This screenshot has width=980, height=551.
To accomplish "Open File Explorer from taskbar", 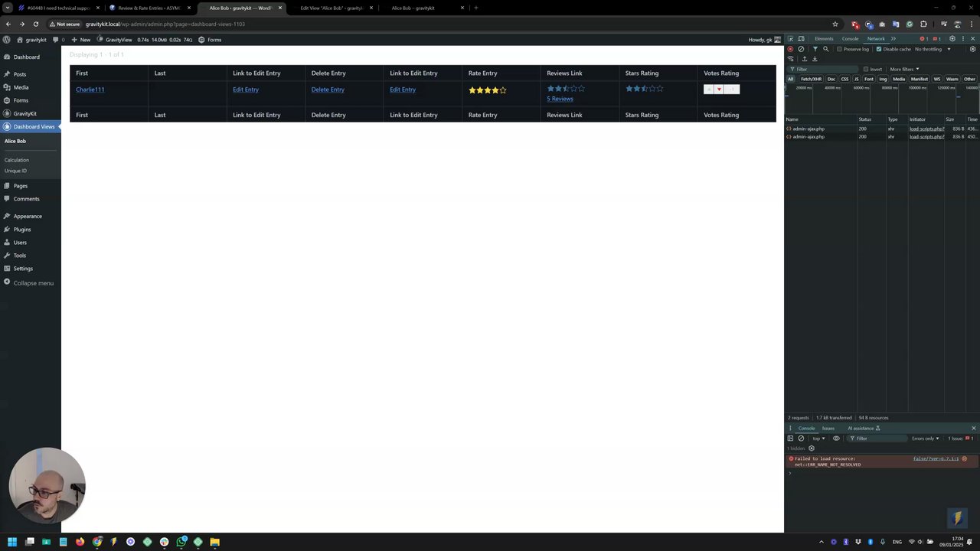I will [x=215, y=542].
